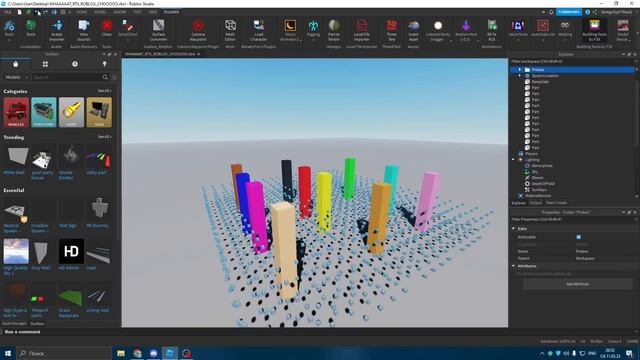
Task: Collapse the Lighting service node
Action: 514,160
